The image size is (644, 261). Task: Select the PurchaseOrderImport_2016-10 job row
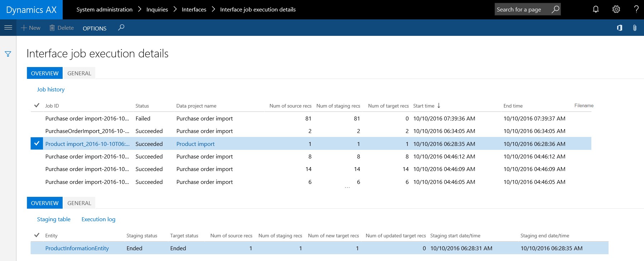point(311,131)
